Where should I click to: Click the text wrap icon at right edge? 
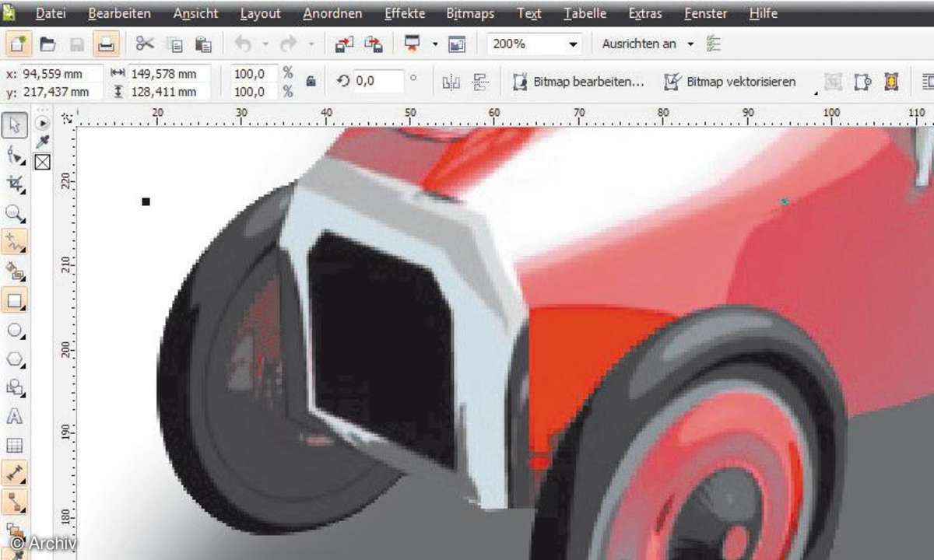click(x=927, y=82)
